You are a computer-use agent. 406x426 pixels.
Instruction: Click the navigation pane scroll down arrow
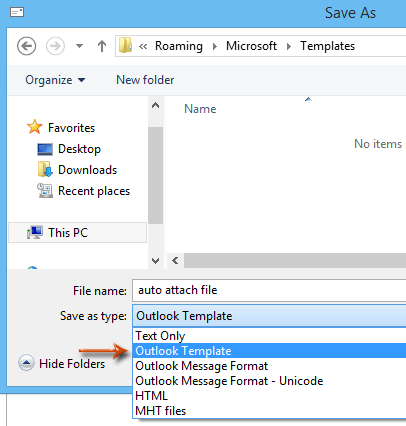click(155, 260)
